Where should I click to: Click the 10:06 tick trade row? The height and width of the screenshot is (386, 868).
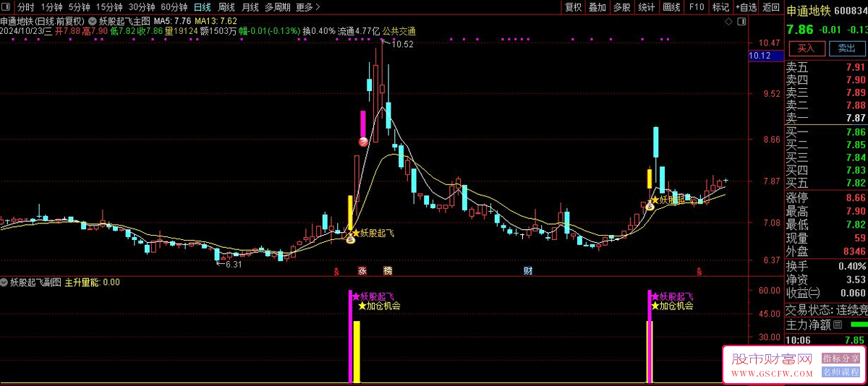[826, 340]
